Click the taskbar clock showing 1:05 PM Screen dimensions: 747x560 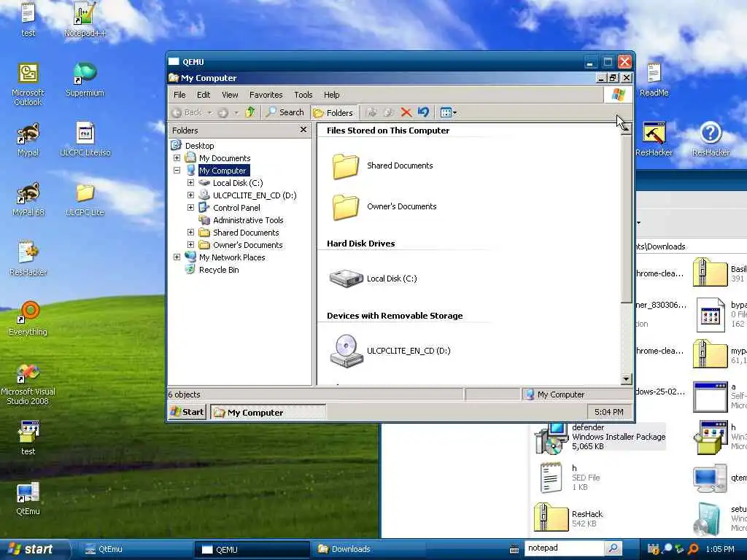coord(720,549)
